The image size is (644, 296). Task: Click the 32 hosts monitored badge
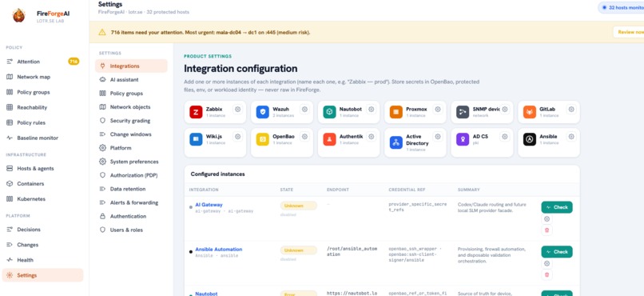[x=621, y=7]
